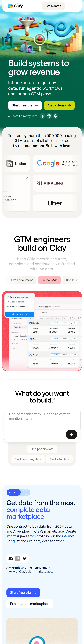Select the Launch Ads tab
Viewport: 84px width, 644px height.
pyautogui.click(x=49, y=280)
